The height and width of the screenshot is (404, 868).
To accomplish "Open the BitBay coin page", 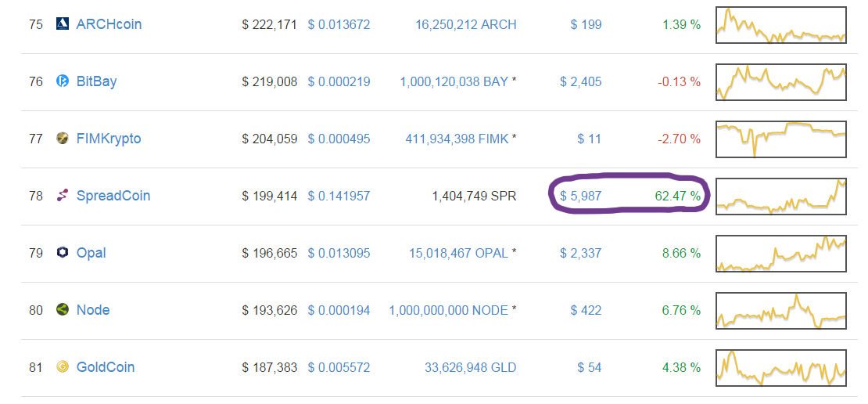I will coord(96,81).
